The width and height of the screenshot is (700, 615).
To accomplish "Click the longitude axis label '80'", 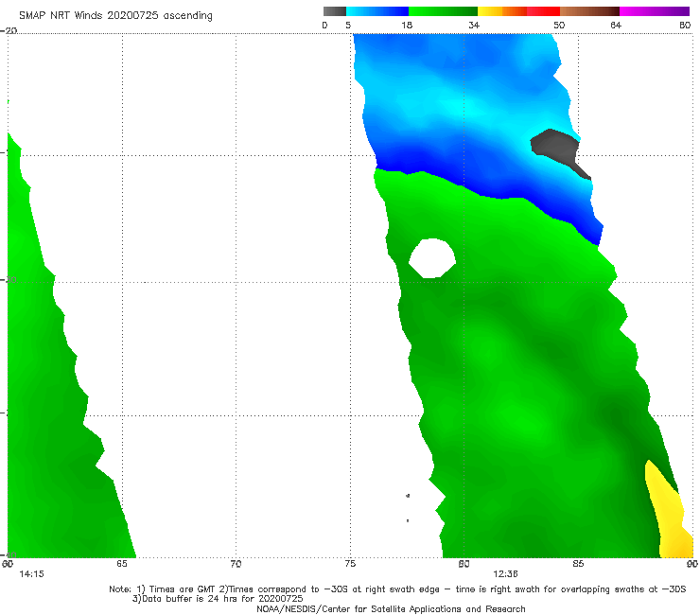I will point(464,564).
